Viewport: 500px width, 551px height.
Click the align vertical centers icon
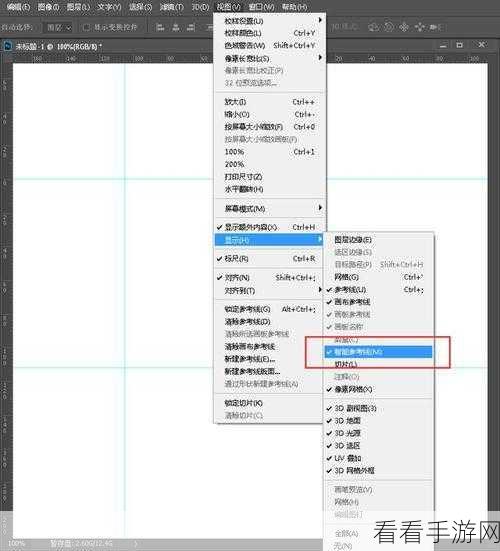pos(176,27)
